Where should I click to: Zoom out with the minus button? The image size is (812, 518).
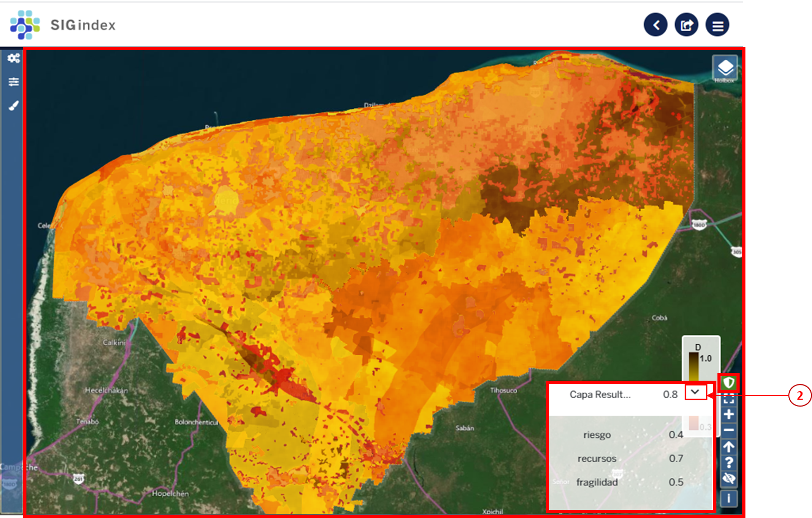[729, 430]
